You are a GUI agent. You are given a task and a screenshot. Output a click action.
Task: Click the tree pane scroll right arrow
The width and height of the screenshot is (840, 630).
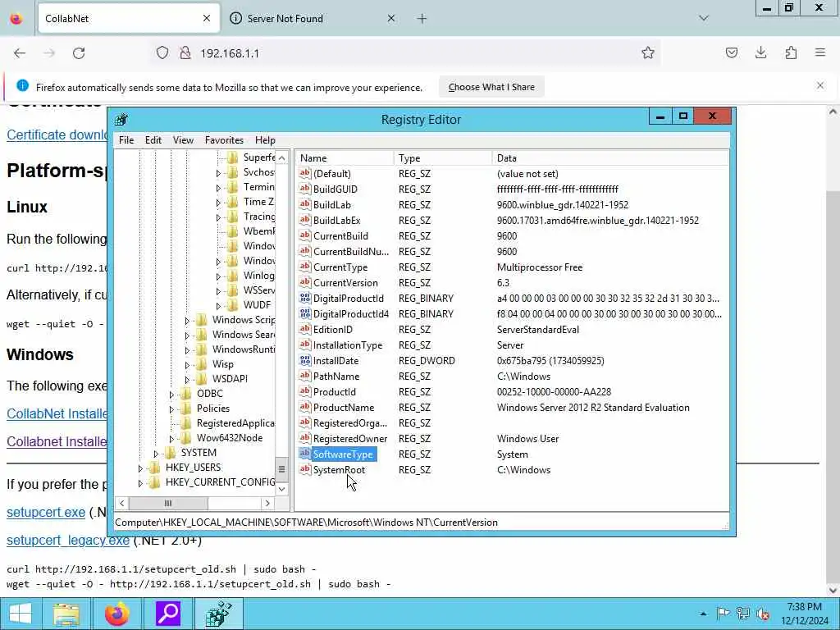click(267, 503)
